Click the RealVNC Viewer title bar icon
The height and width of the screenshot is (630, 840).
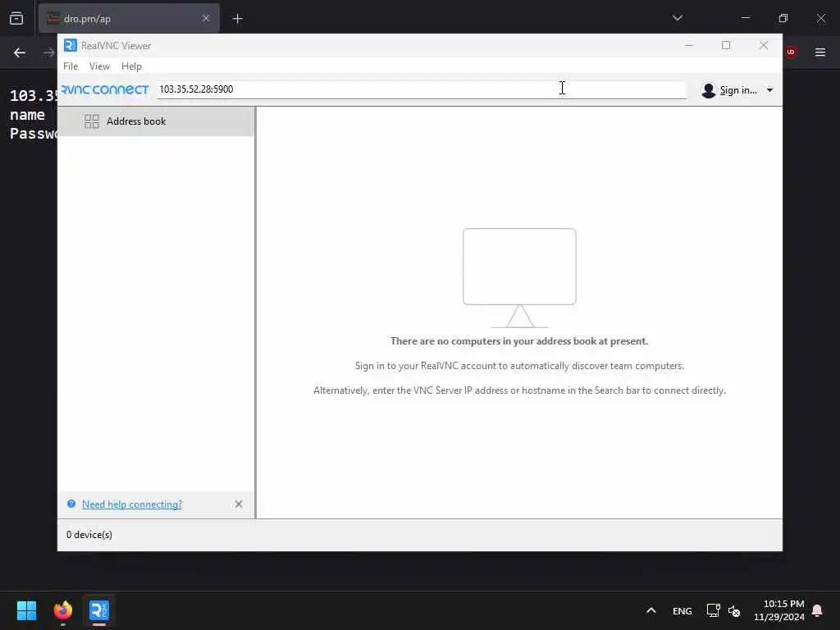(x=71, y=46)
